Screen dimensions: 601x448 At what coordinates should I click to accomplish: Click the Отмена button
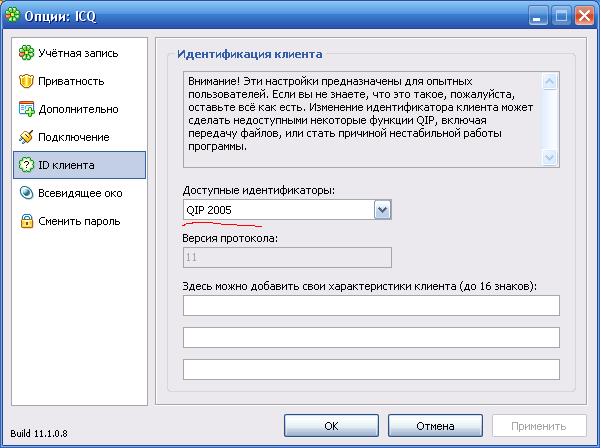(435, 426)
